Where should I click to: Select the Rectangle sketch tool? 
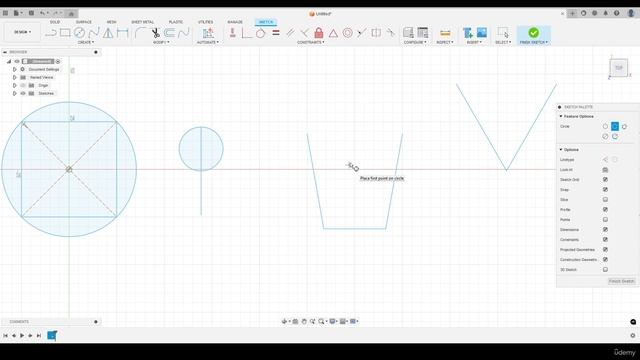[x=65, y=33]
